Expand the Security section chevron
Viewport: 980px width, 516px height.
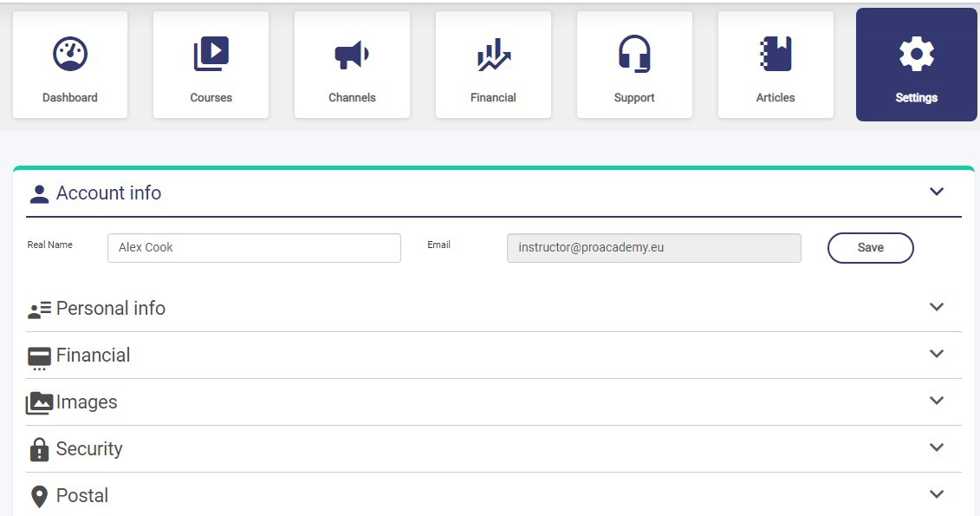coord(936,447)
